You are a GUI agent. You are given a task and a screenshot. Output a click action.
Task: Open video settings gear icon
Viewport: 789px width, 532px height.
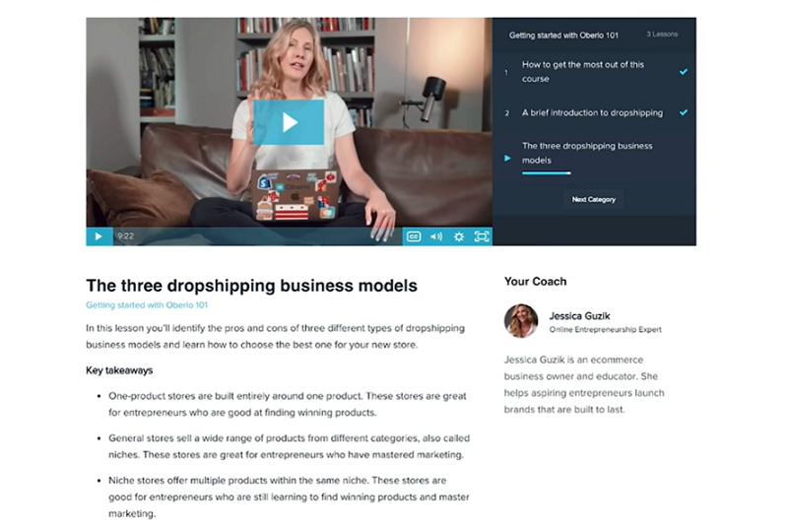459,236
